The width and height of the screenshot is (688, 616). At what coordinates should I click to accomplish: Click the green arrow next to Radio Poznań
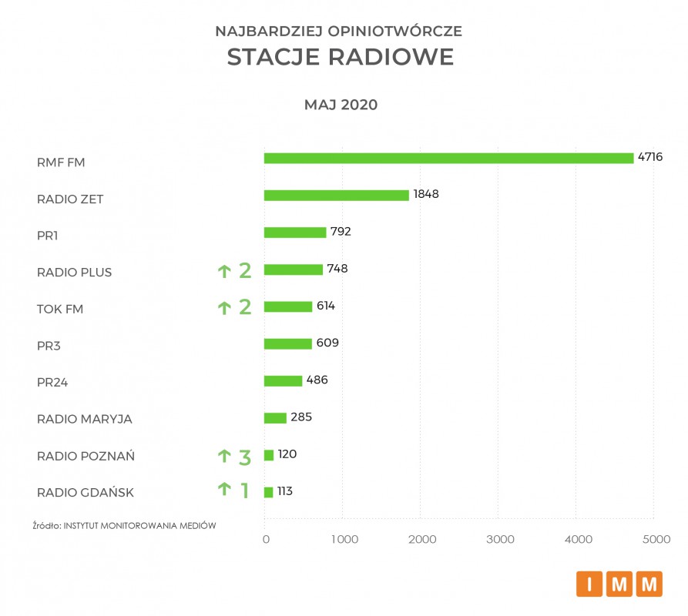click(224, 456)
